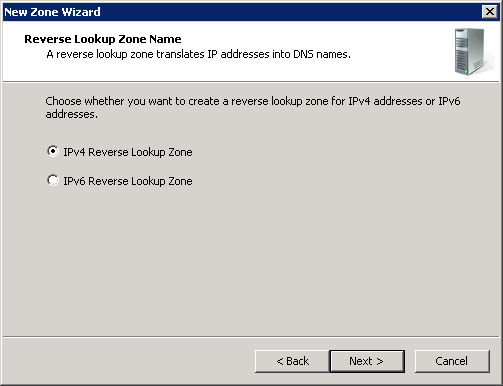Click the horizontal divider line above the buttons
This screenshot has height=386, width=503.
(x=251, y=337)
